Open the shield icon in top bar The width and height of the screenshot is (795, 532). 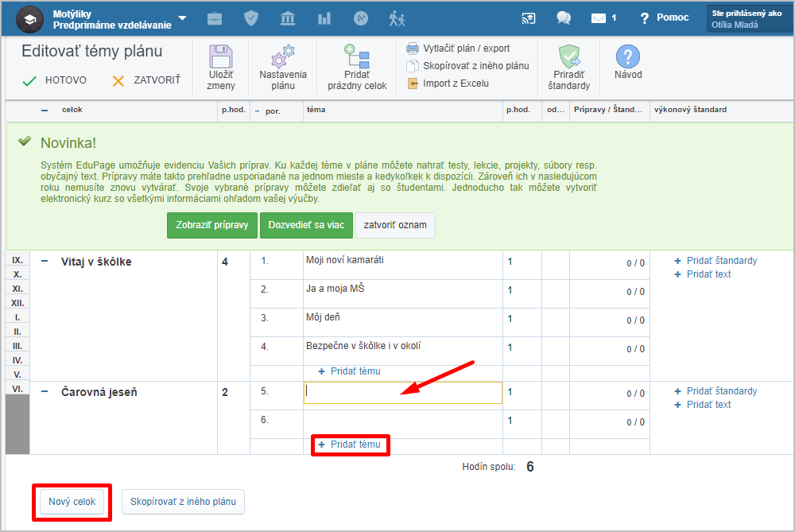click(x=251, y=19)
